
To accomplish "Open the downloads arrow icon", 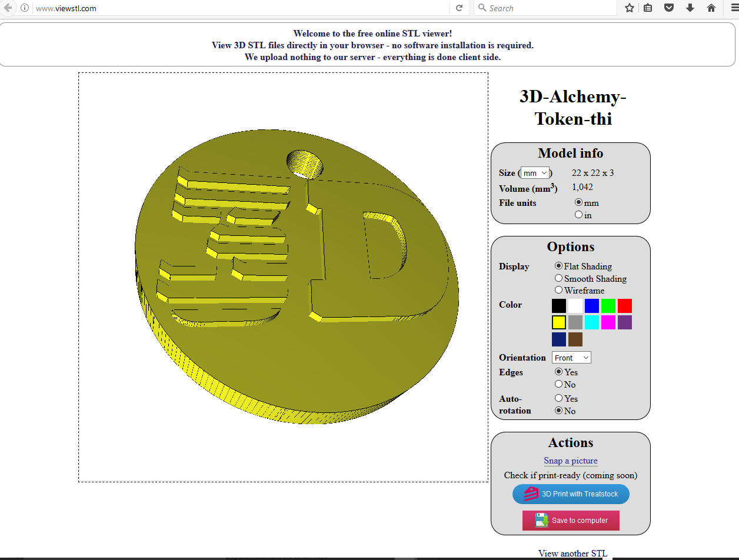I will pyautogui.click(x=690, y=8).
